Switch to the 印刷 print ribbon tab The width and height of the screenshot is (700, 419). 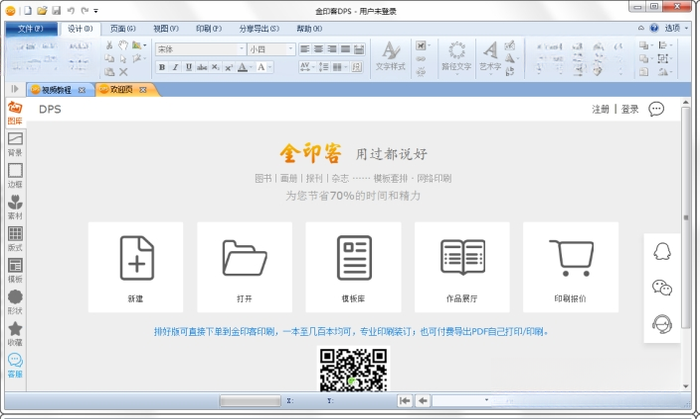pos(208,29)
